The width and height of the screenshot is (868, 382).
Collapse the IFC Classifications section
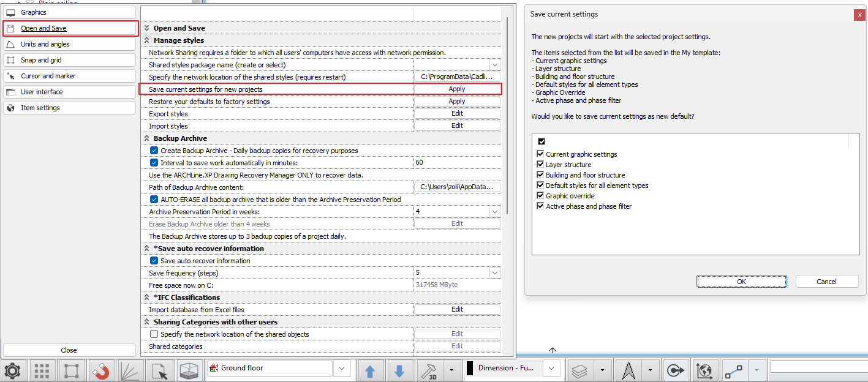click(147, 298)
